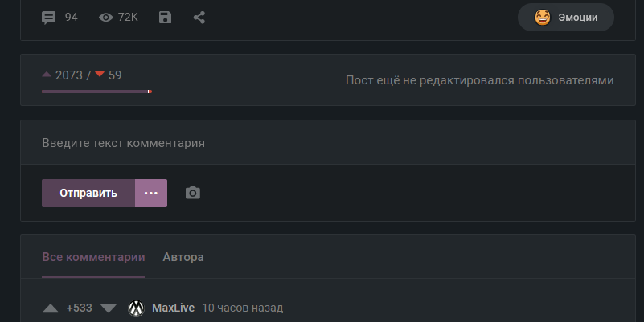Click the comment text input field
644x322 pixels.
(x=322, y=143)
